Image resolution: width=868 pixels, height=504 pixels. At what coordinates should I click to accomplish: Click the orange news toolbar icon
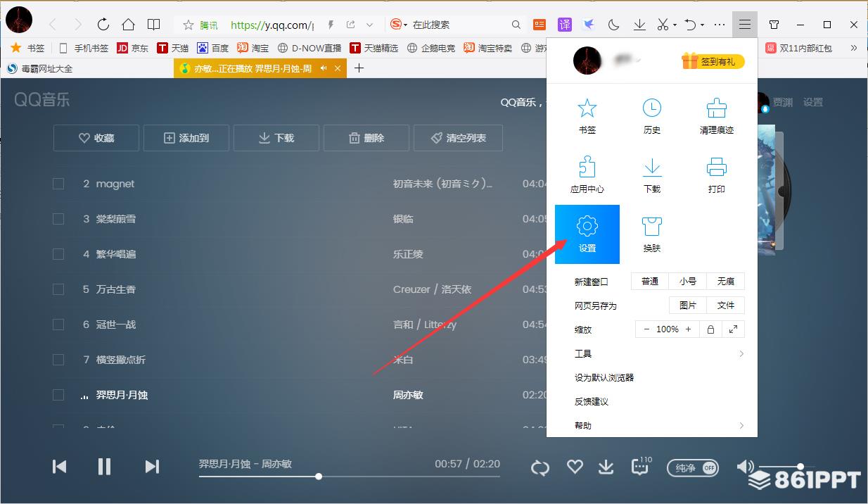pyautogui.click(x=540, y=25)
